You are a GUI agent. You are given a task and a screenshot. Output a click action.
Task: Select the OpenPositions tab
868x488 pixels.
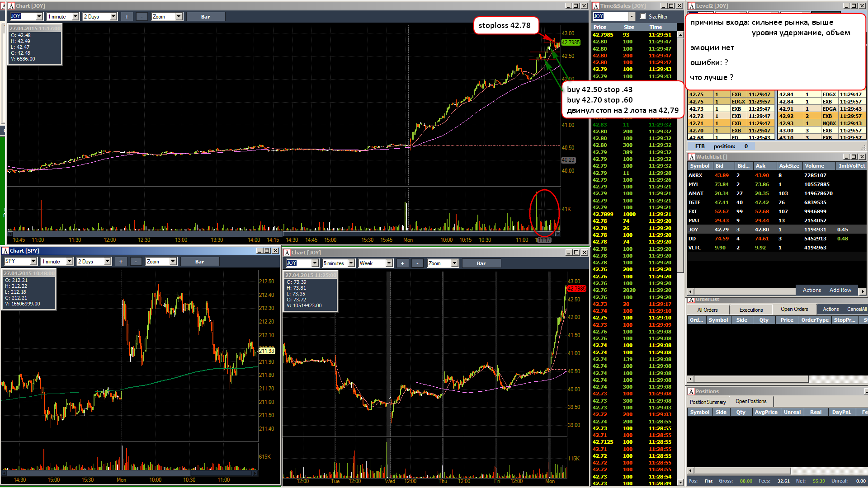click(x=751, y=401)
